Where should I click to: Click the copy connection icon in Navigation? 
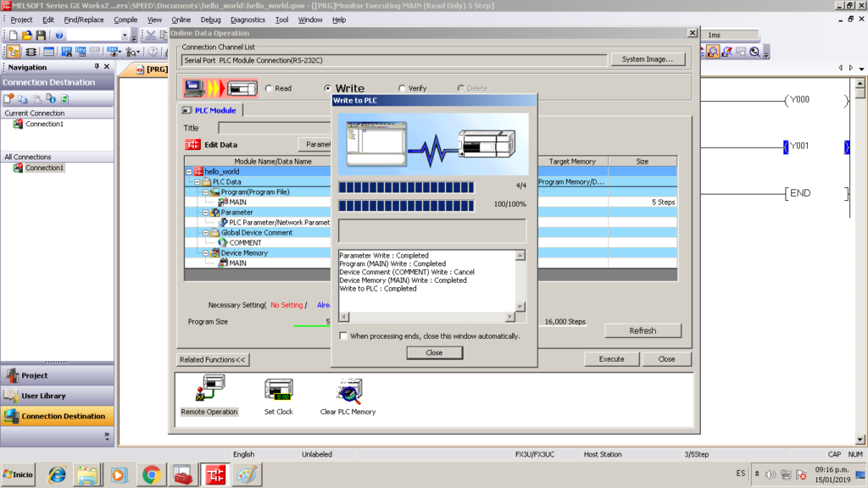click(23, 98)
